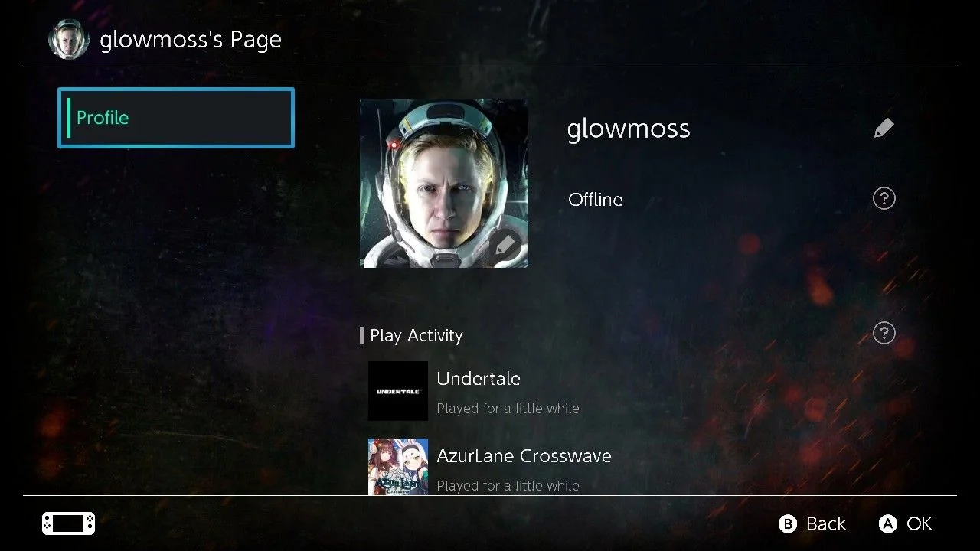
Task: Open the Undertale game thumbnail
Action: point(398,391)
